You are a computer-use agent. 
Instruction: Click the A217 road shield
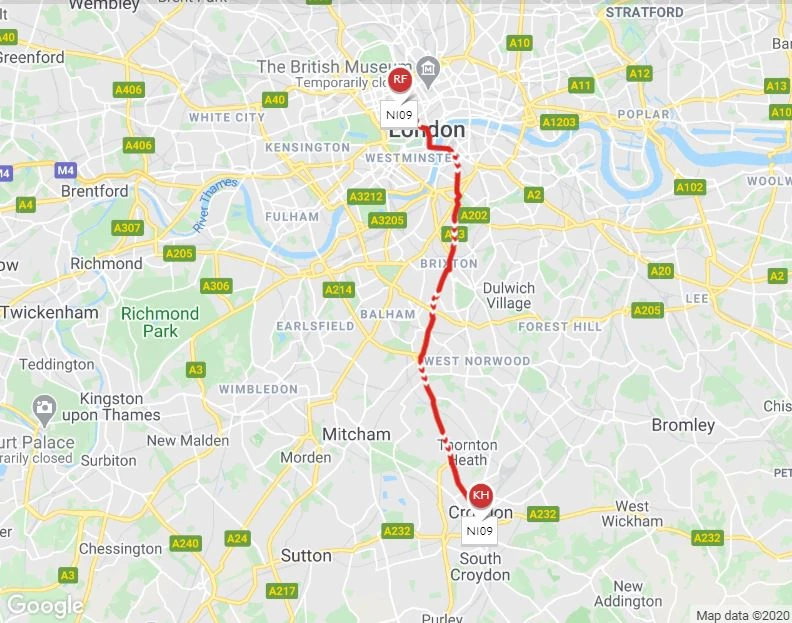point(282,591)
